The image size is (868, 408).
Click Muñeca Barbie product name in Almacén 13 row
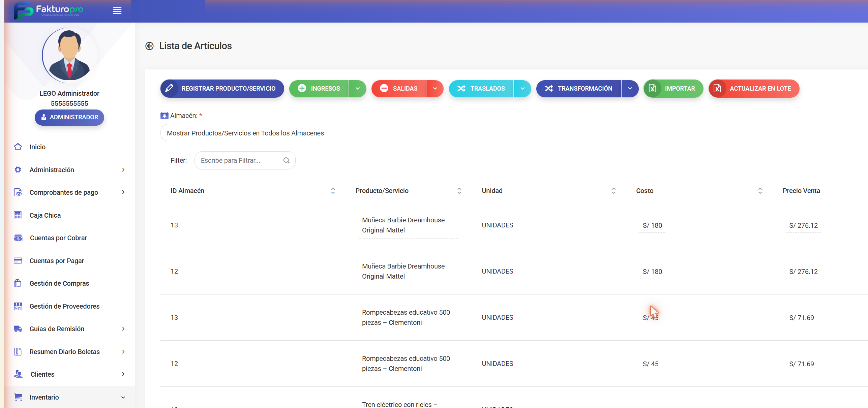[x=403, y=225]
